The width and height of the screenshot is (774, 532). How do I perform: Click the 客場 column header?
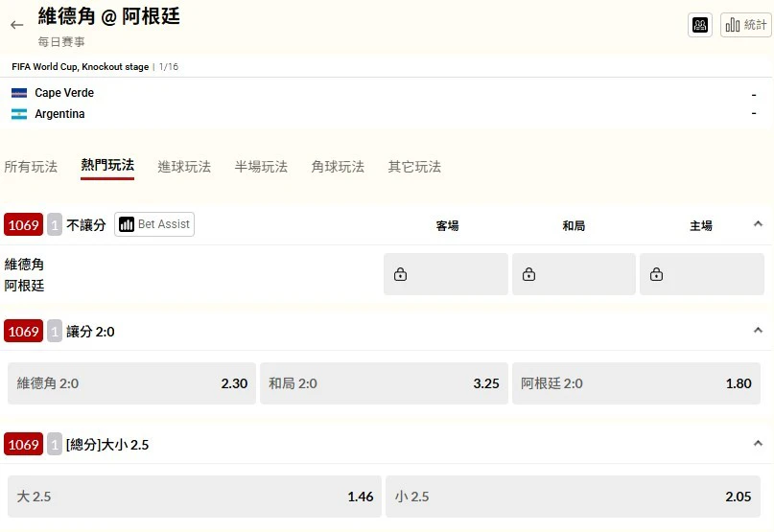447,226
